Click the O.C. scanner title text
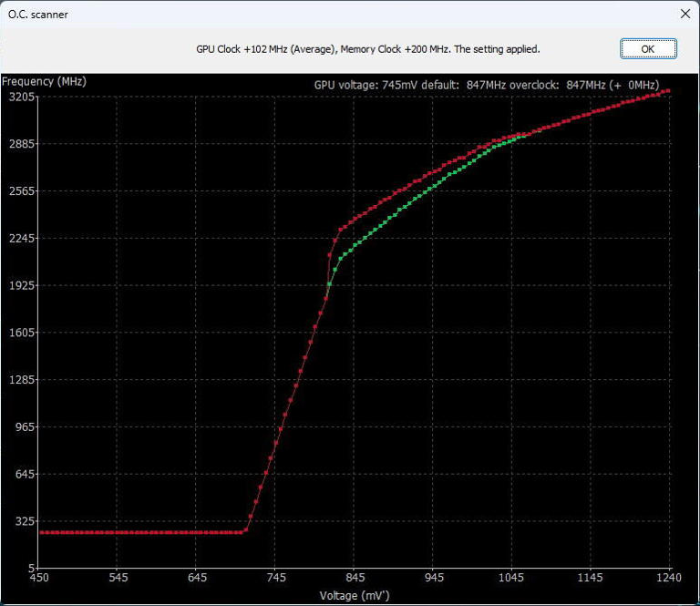The height and width of the screenshot is (606, 700). tap(38, 15)
